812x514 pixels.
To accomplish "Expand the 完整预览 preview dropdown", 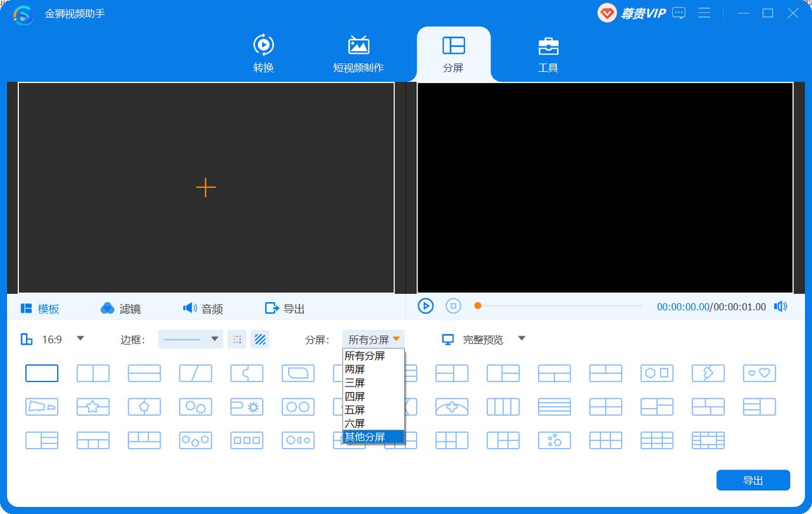I will point(521,339).
